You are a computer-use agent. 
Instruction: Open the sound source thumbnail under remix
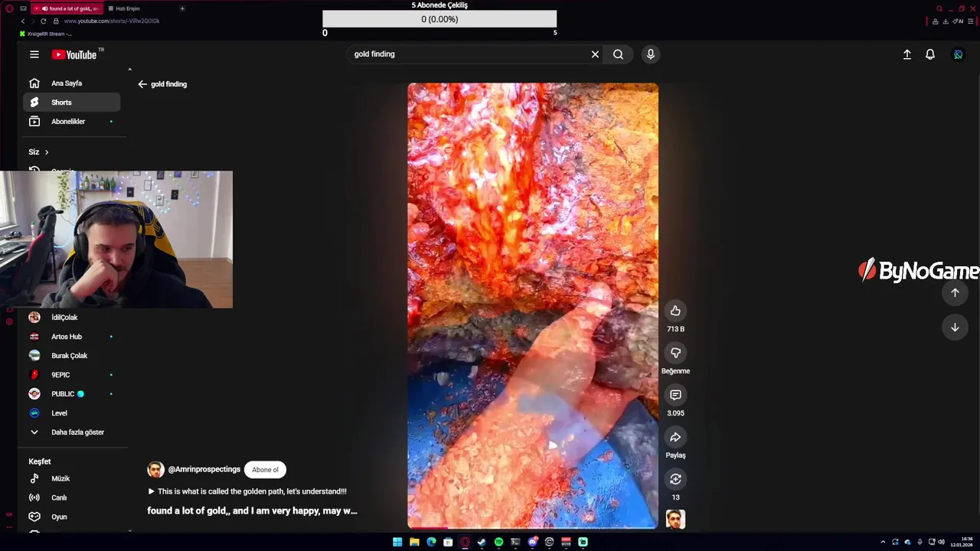[675, 519]
